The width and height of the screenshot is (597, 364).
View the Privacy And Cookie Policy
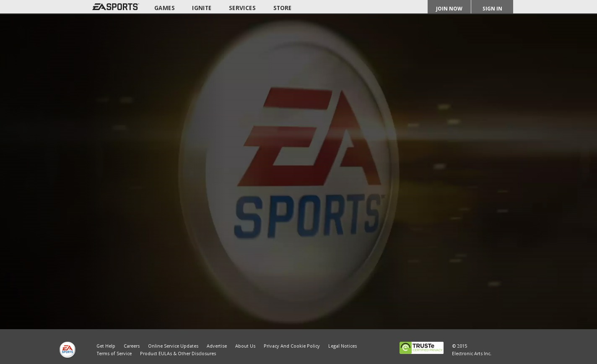(x=292, y=346)
